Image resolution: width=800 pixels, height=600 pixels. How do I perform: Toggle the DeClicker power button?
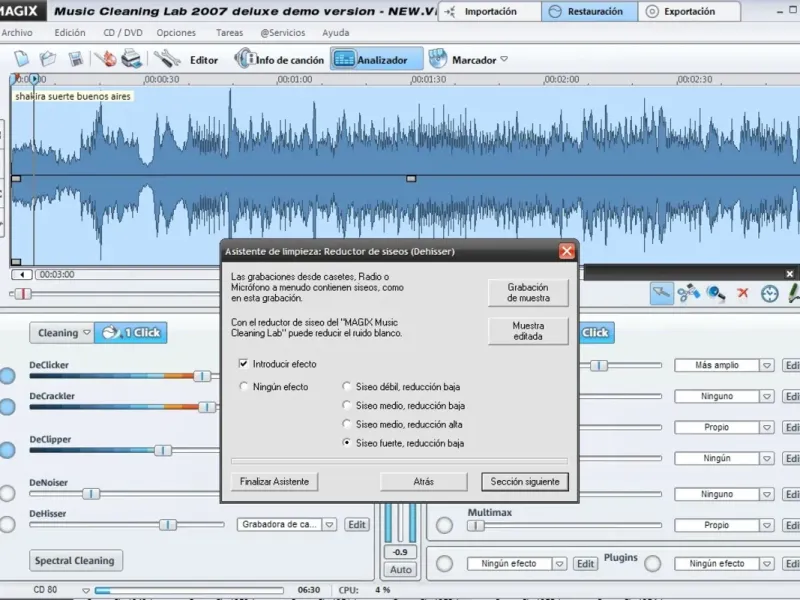point(7,376)
